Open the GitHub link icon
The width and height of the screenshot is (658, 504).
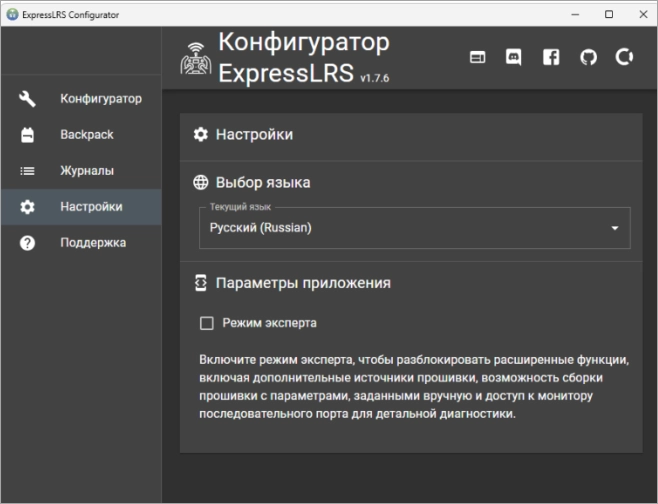coord(588,57)
